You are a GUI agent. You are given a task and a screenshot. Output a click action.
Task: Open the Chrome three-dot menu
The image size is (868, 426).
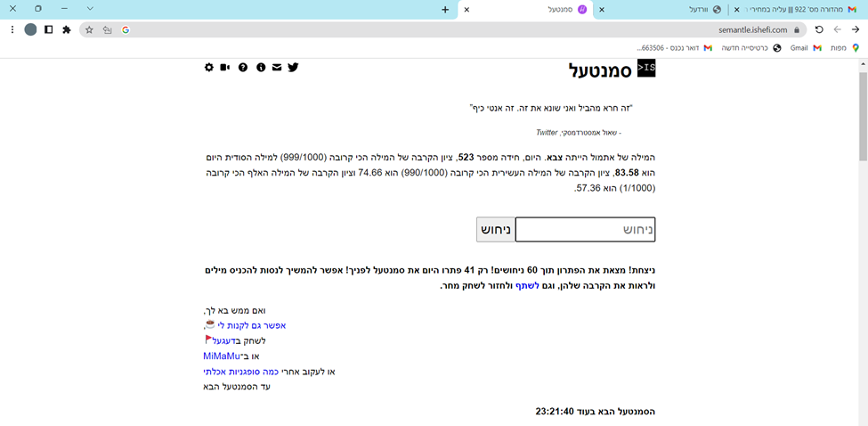pos(12,29)
